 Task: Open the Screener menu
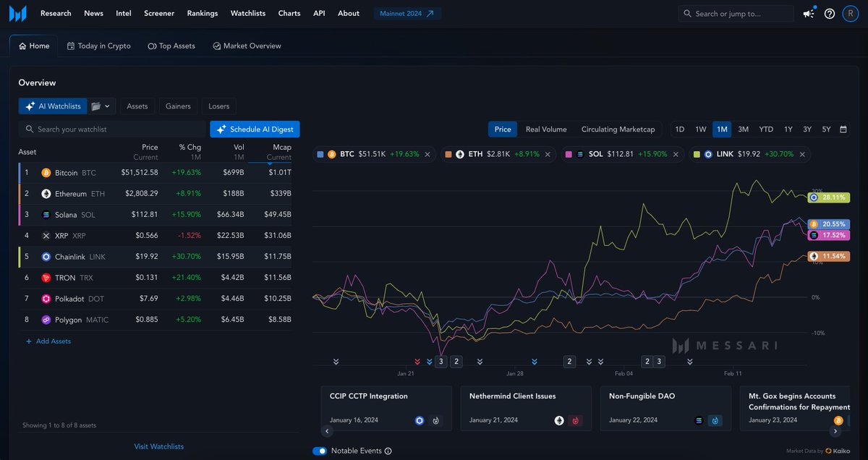point(159,13)
